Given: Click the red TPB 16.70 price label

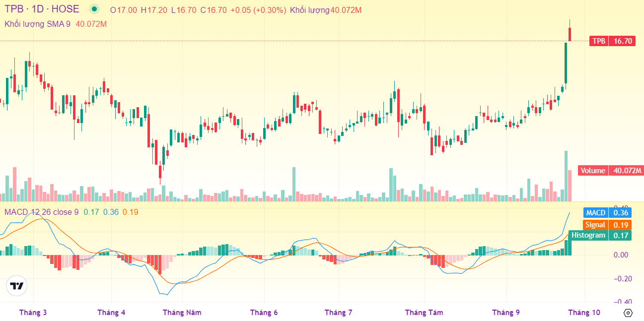Looking at the screenshot, I should coord(612,41).
